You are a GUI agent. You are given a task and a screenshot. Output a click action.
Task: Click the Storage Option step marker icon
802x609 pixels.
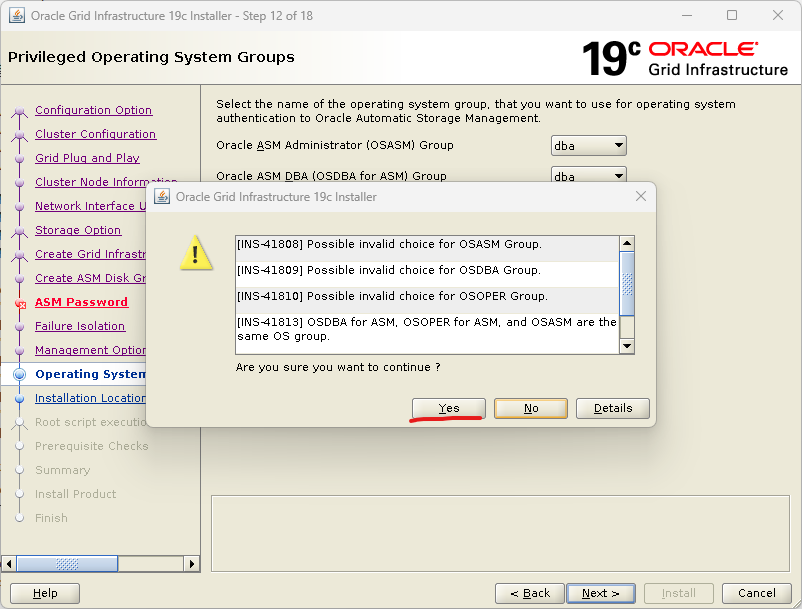19,231
